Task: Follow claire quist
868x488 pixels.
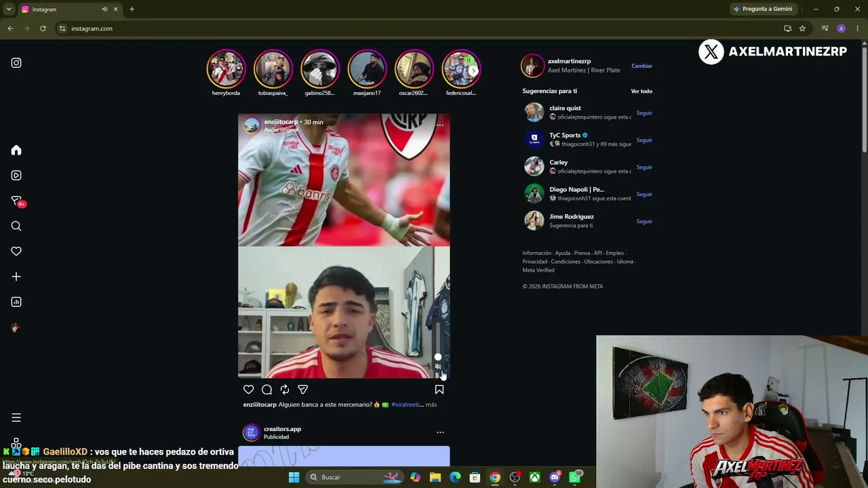Action: 644,113
